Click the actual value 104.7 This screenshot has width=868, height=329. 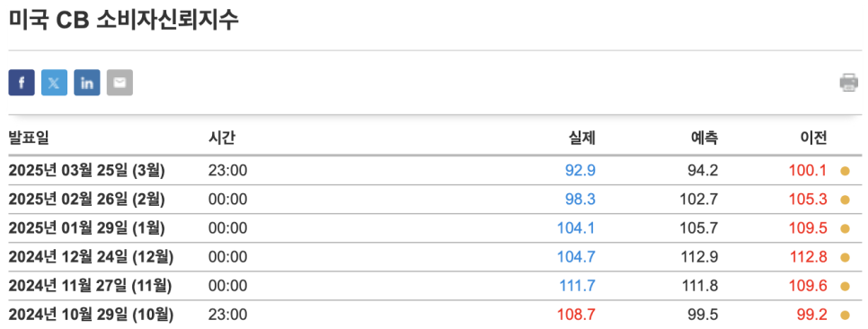[576, 257]
